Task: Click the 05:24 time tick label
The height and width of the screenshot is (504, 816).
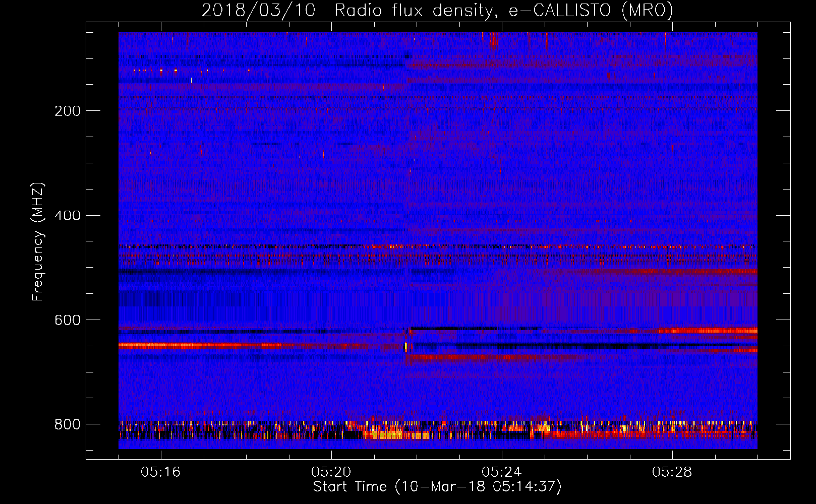Action: pos(501,472)
